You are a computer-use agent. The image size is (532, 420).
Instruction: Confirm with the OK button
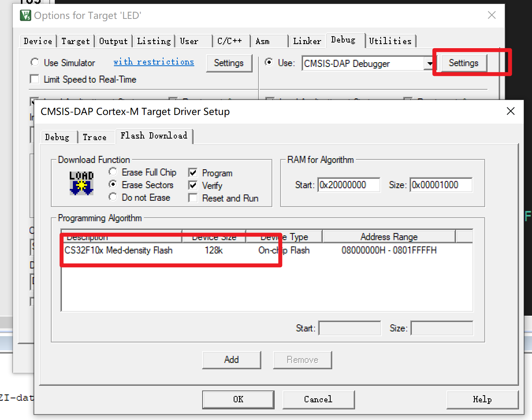pyautogui.click(x=238, y=400)
